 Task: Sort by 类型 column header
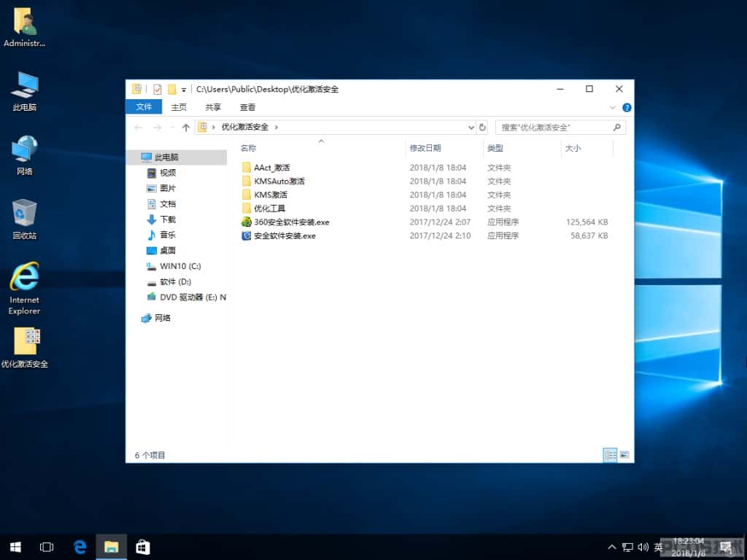(522, 148)
